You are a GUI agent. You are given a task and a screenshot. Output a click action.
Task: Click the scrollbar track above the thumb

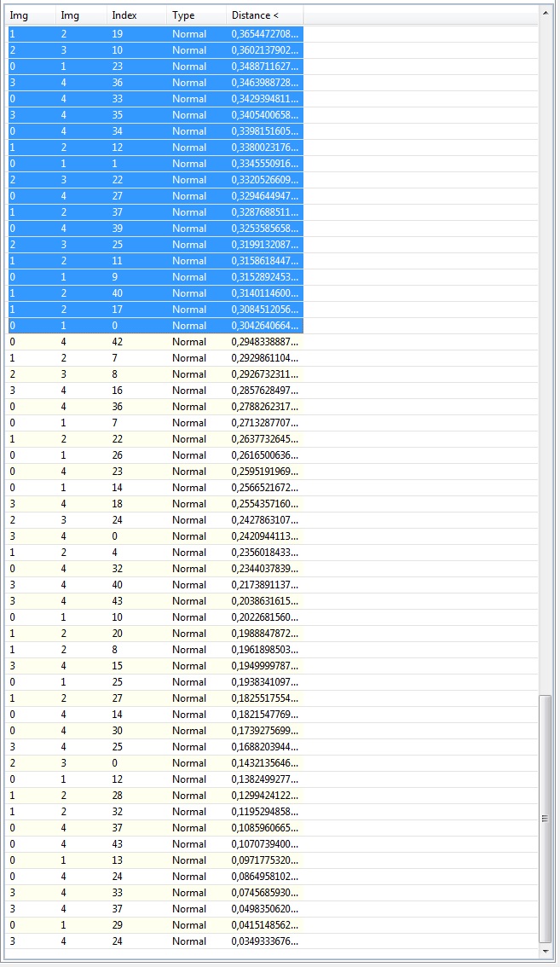[x=546, y=341]
